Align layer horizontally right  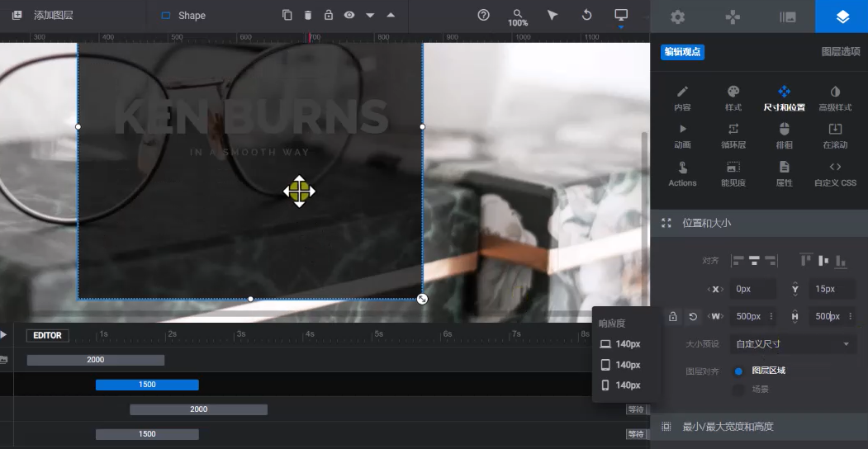pyautogui.click(x=771, y=261)
